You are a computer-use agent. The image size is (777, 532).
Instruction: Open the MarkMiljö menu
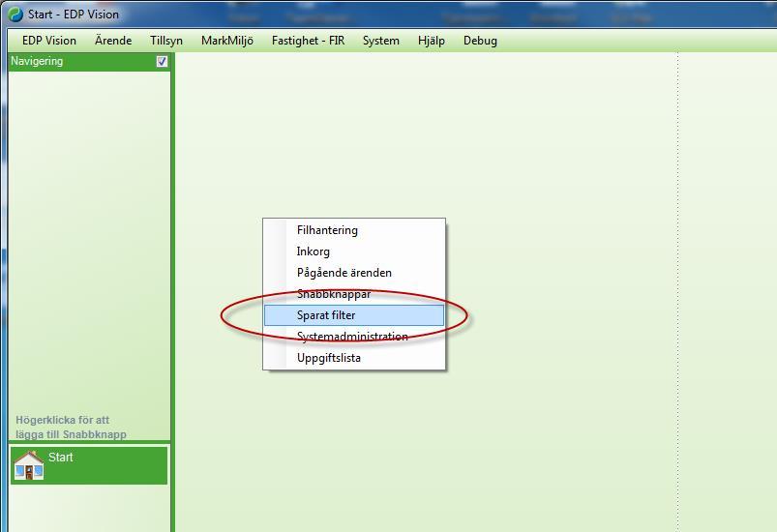click(227, 41)
